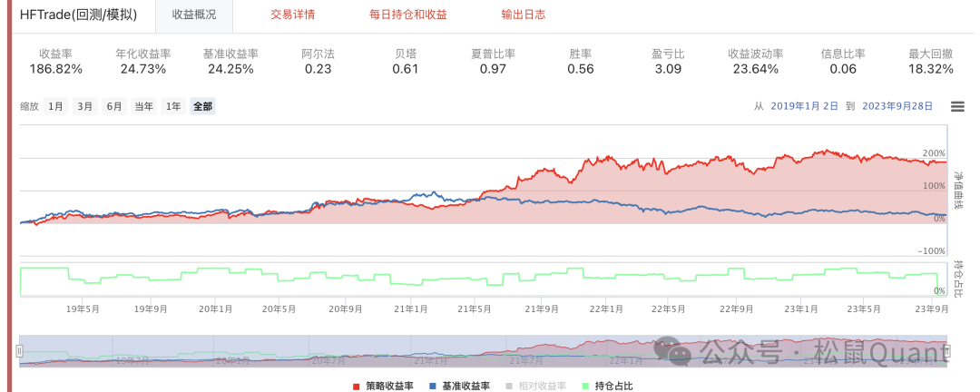
Task: Toggle 策略收益率 legend series
Action: point(383,386)
